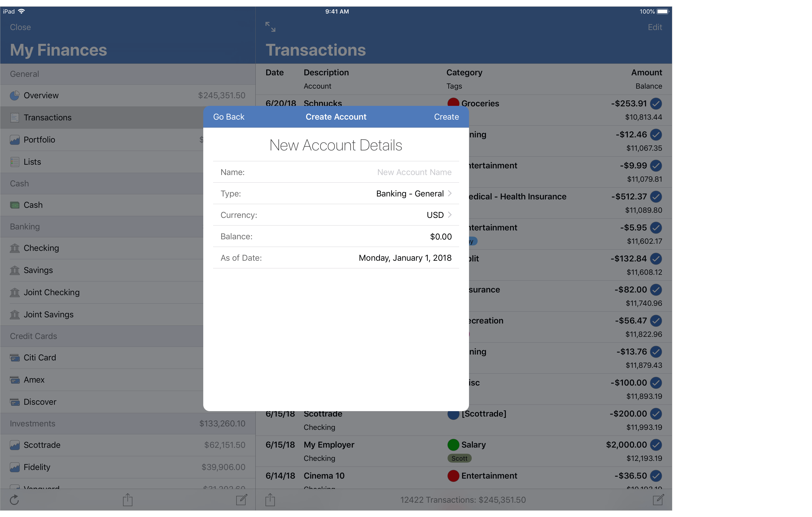This screenshot has width=812, height=517.
Task: Select the Amex credit card icon
Action: [15, 380]
